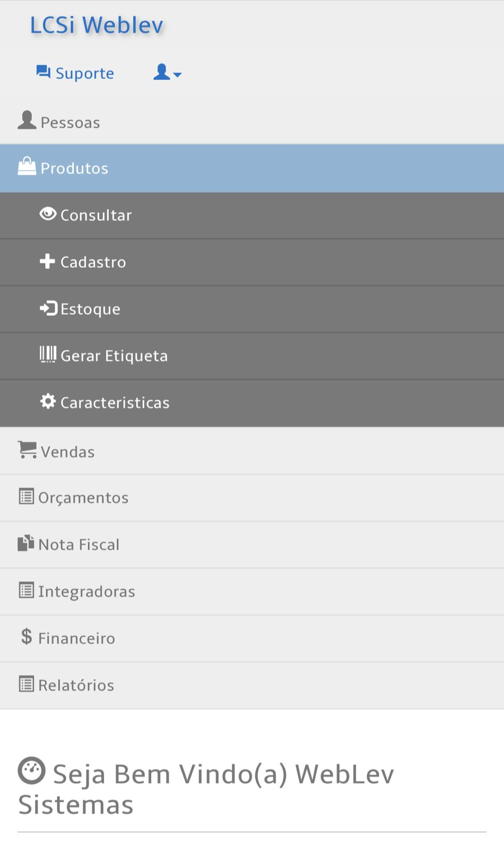Click the Vendas shopping cart icon
The image size is (504, 862).
click(x=27, y=449)
